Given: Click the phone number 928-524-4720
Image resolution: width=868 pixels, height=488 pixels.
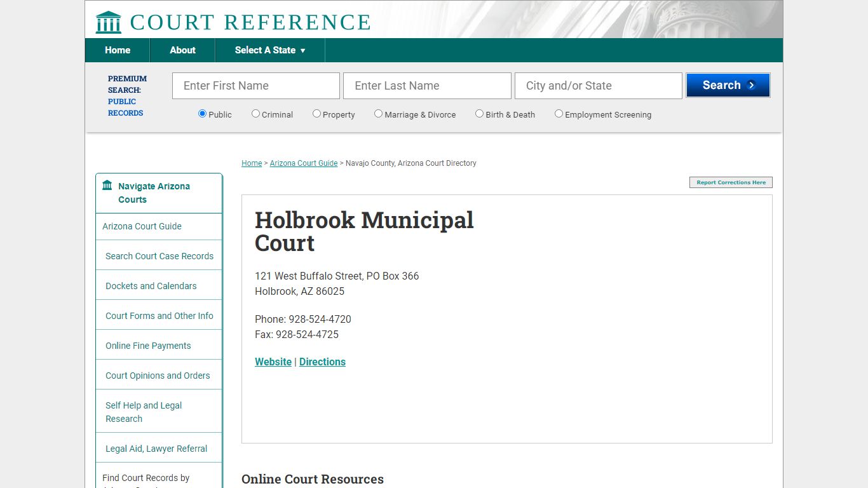Looking at the screenshot, I should 320,319.
